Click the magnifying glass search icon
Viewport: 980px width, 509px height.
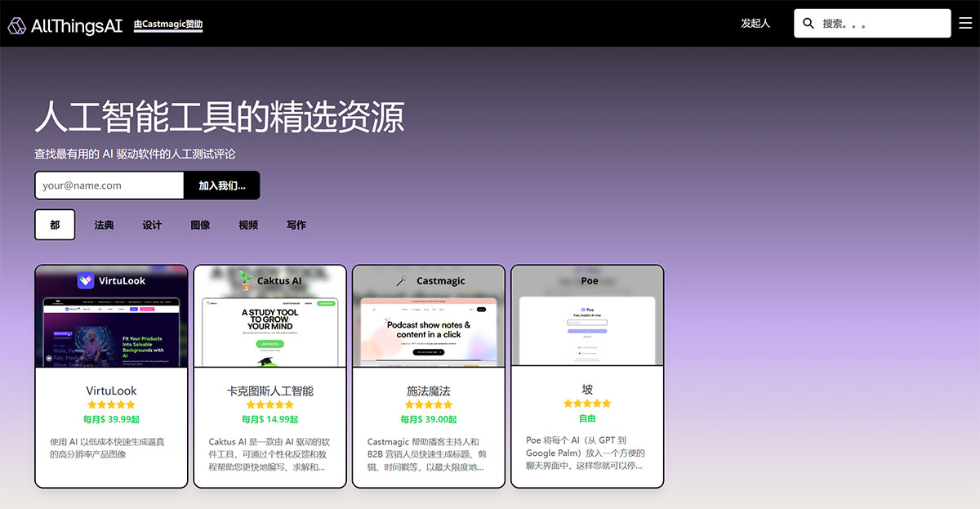808,23
